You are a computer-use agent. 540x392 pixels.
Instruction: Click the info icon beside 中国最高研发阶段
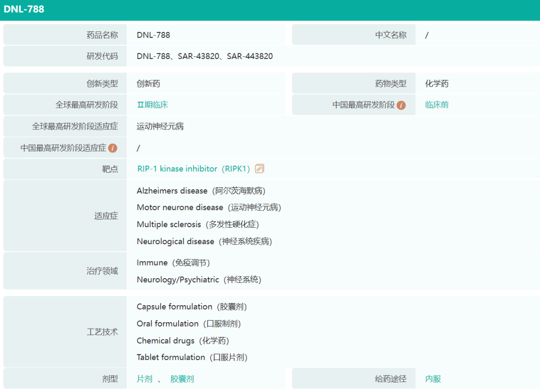(x=401, y=105)
